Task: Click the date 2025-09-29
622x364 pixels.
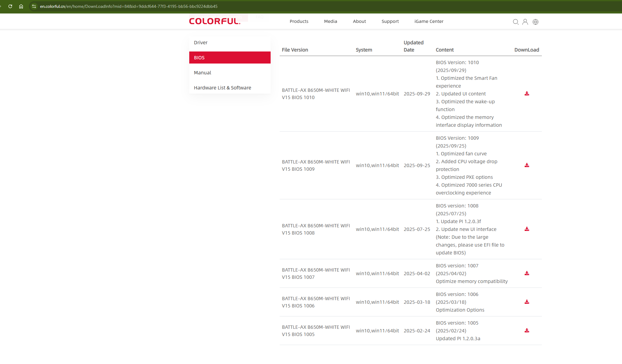Action: tap(417, 94)
